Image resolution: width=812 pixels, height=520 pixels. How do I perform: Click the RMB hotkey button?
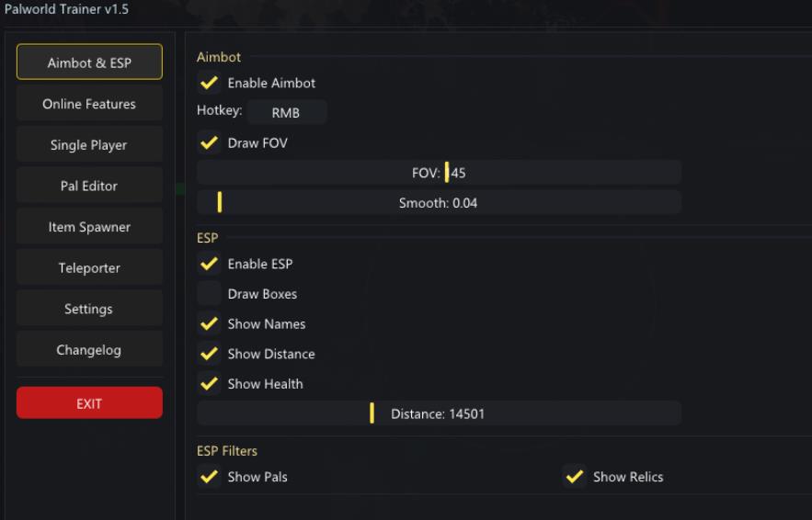pos(286,113)
